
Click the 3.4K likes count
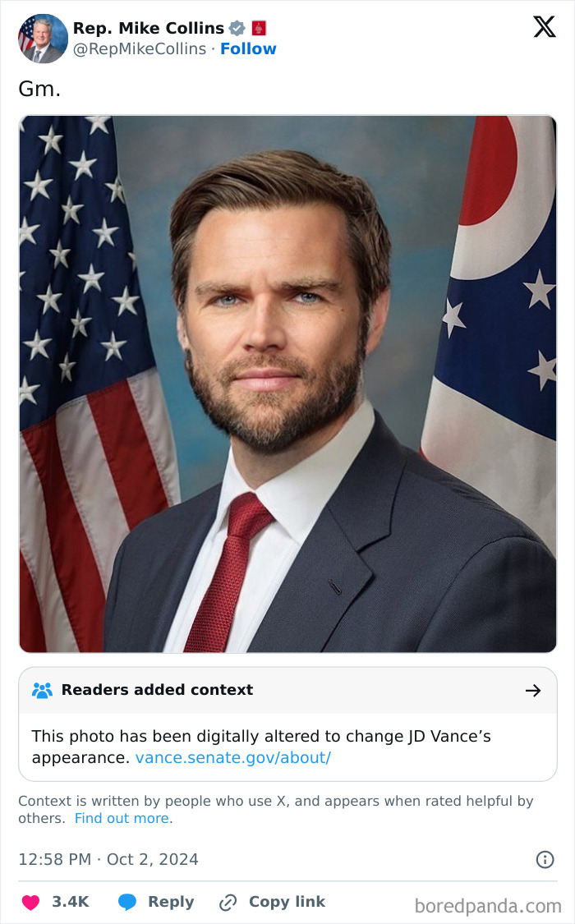click(x=70, y=901)
